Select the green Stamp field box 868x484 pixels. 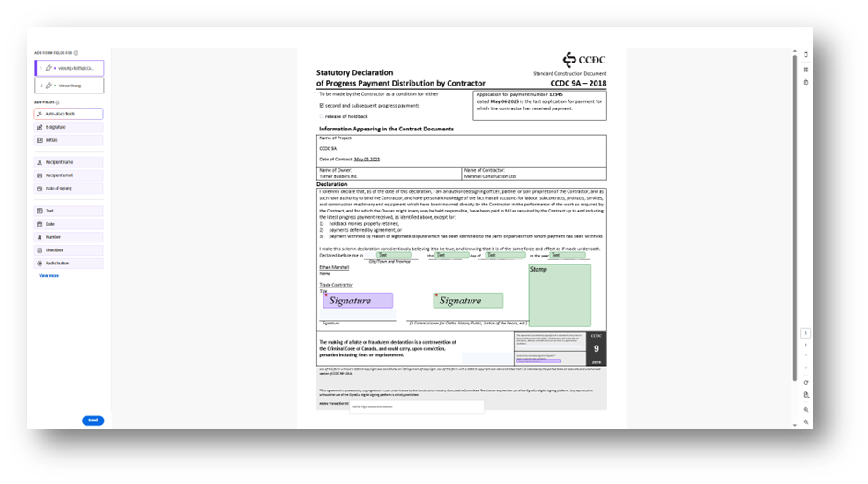click(x=560, y=295)
